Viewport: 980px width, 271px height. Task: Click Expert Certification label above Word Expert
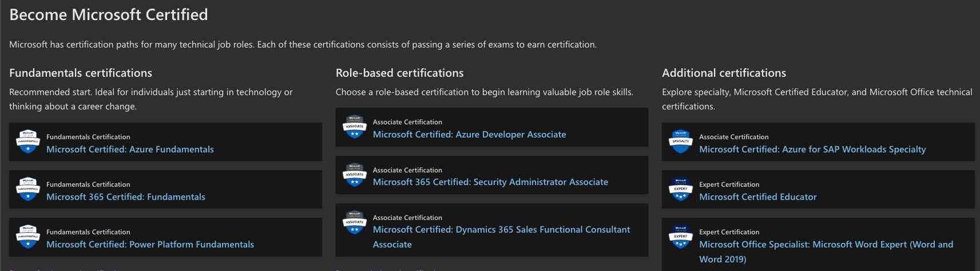click(729, 232)
